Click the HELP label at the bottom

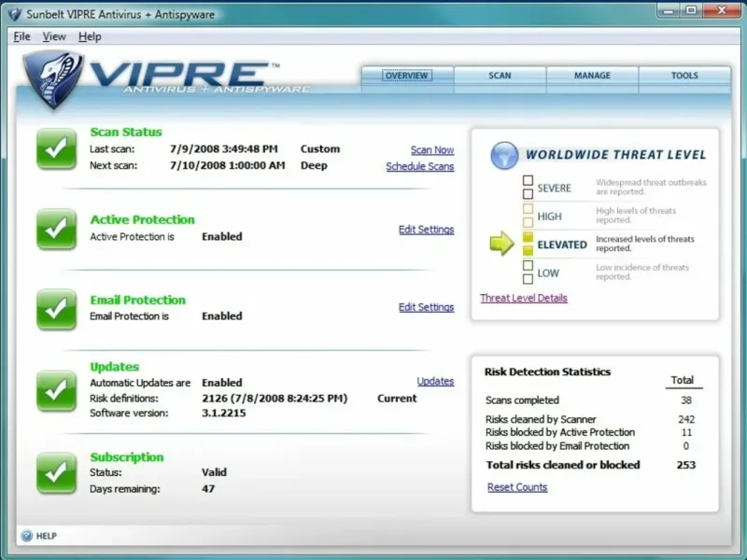46,536
